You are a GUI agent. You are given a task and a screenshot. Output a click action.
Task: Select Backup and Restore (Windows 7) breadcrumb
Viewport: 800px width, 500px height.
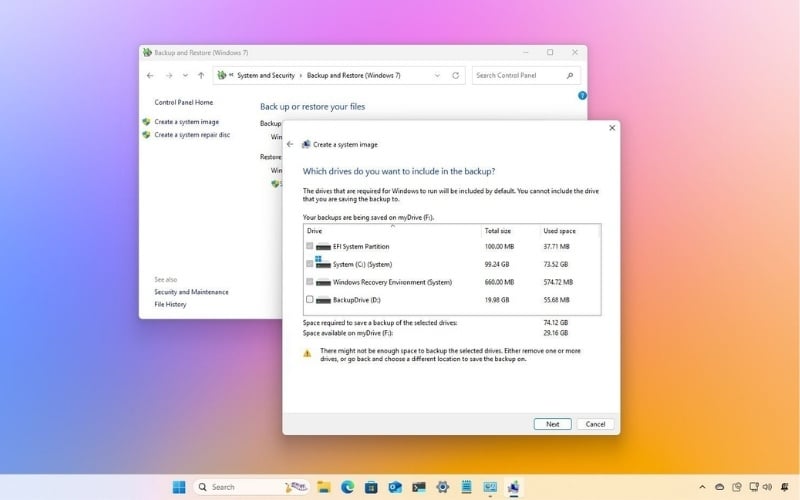coord(354,76)
